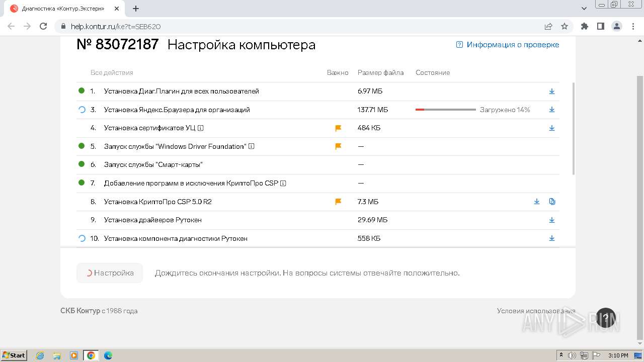Click the Состояние column header
This screenshot has height=362, width=644.
433,73
